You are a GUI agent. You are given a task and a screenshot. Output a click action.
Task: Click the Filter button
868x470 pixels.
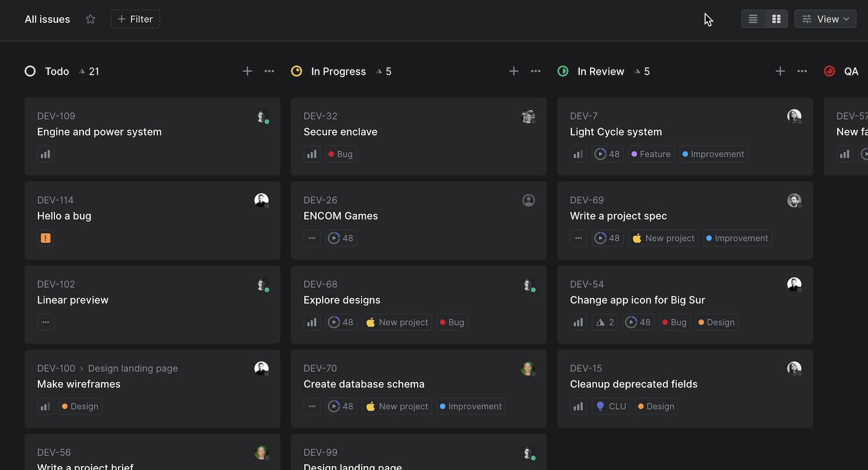(x=135, y=19)
